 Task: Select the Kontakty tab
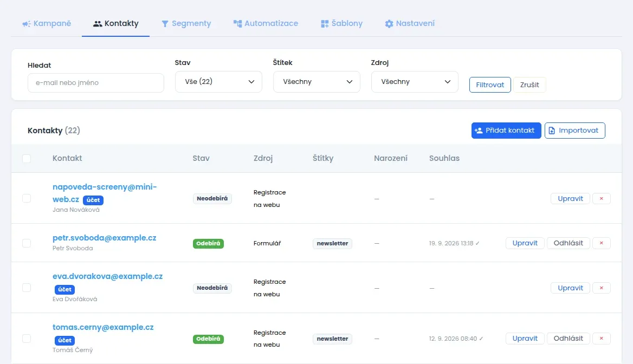click(116, 23)
